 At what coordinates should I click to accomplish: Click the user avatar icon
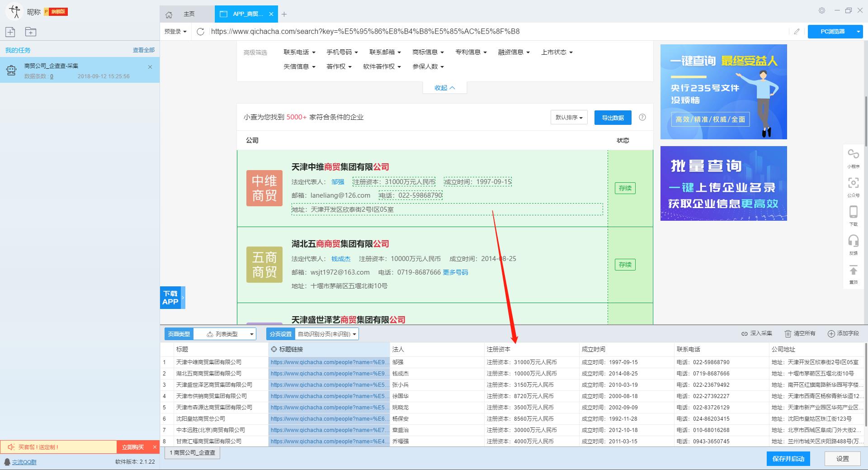14,12
